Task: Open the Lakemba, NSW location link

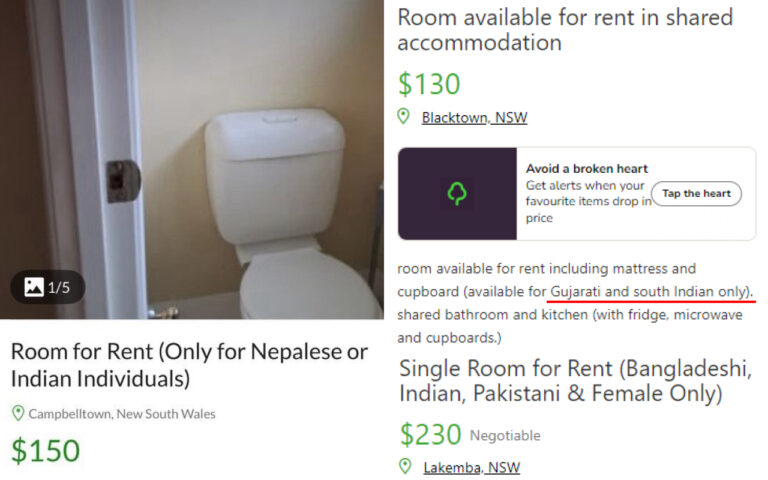Action: tap(471, 467)
